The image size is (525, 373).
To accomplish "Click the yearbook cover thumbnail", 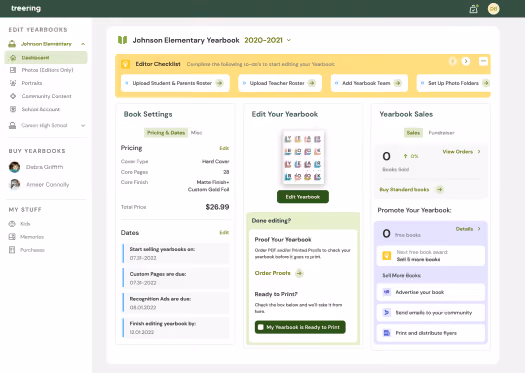I will 303,157.
